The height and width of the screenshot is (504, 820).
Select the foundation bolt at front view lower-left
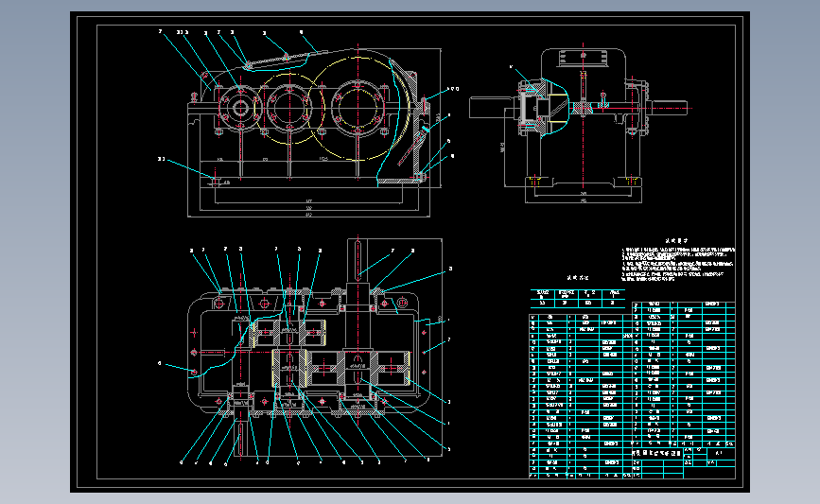[x=215, y=181]
